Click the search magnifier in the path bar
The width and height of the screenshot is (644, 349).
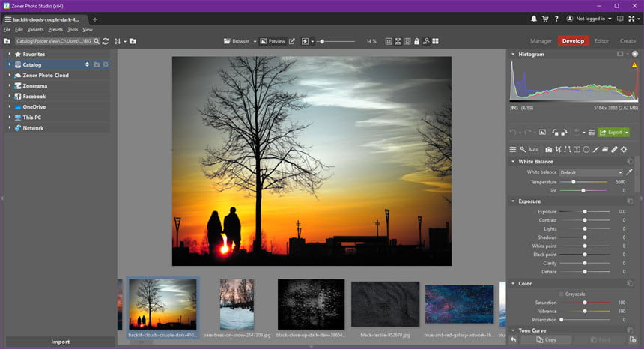(97, 41)
